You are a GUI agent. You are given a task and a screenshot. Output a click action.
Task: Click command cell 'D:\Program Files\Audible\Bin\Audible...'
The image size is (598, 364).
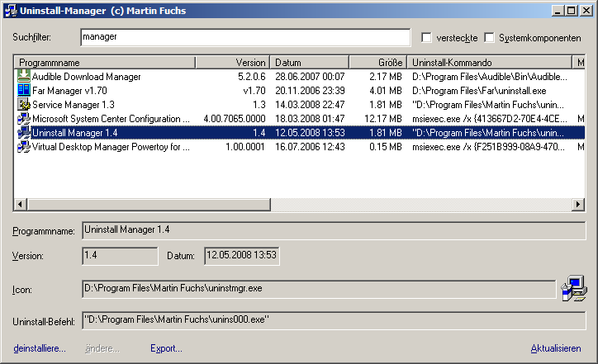[489, 77]
